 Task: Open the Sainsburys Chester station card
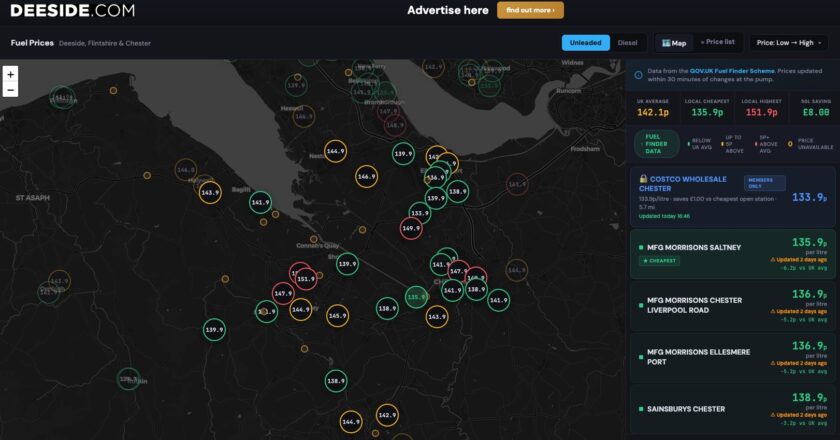coord(732,409)
